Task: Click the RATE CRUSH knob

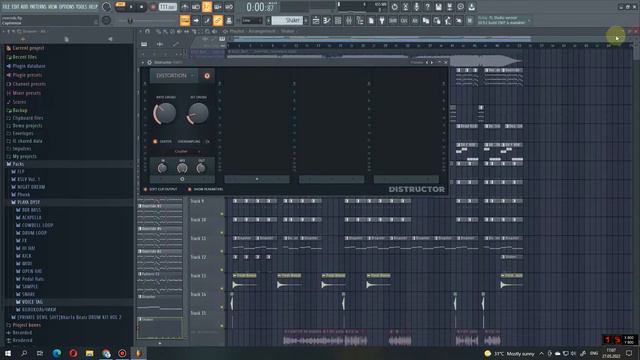Action: click(x=165, y=113)
